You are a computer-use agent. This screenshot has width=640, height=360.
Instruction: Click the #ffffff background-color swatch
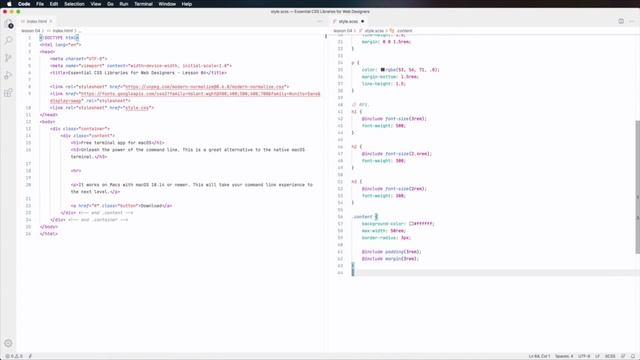coord(411,224)
